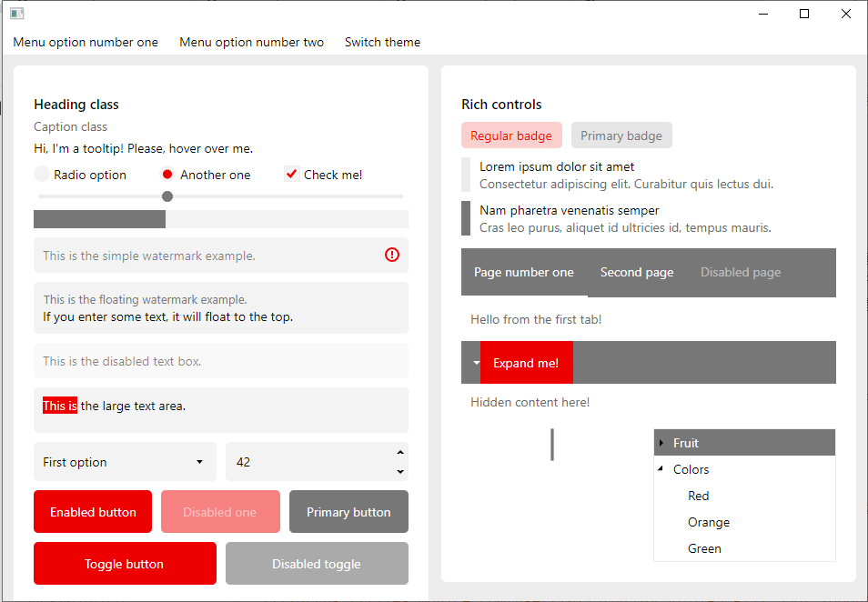The width and height of the screenshot is (868, 602).
Task: Increase the numeric value with up arrow
Action: click(x=400, y=452)
